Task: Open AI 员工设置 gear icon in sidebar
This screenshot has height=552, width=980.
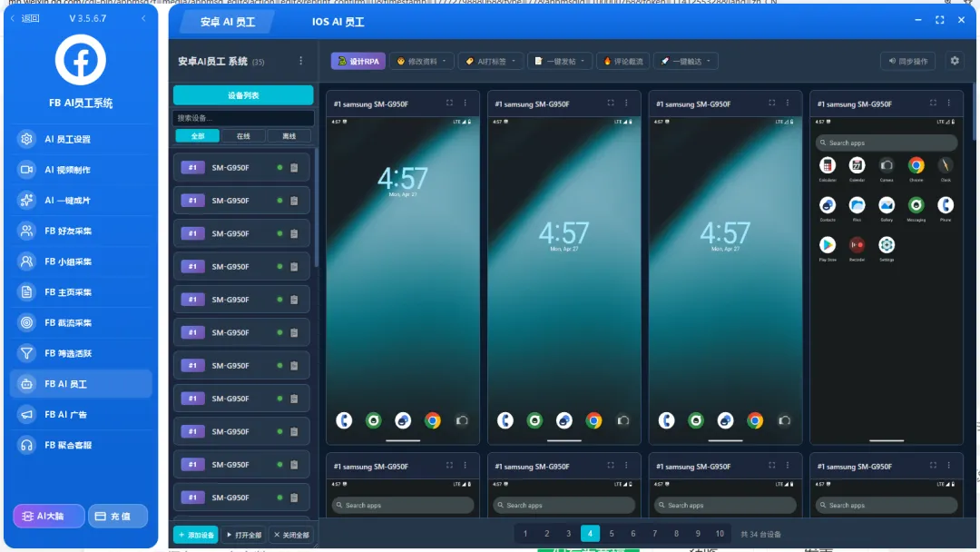Action: [x=26, y=139]
